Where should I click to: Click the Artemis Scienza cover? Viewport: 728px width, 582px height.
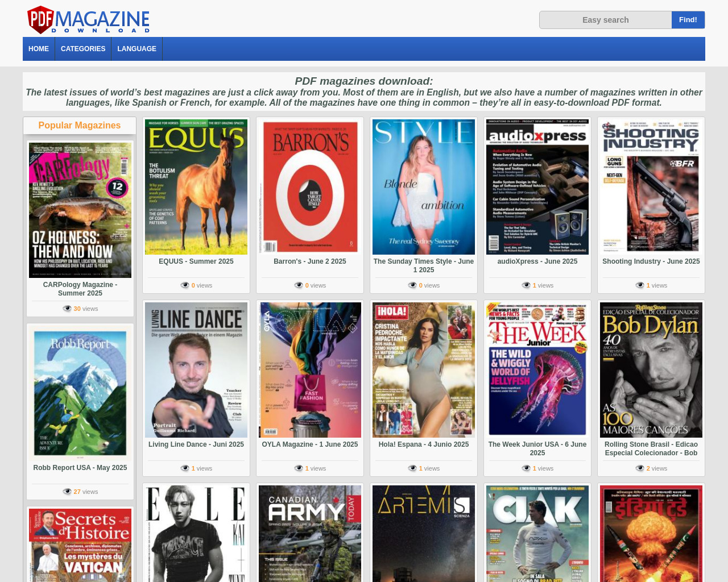pos(424,534)
